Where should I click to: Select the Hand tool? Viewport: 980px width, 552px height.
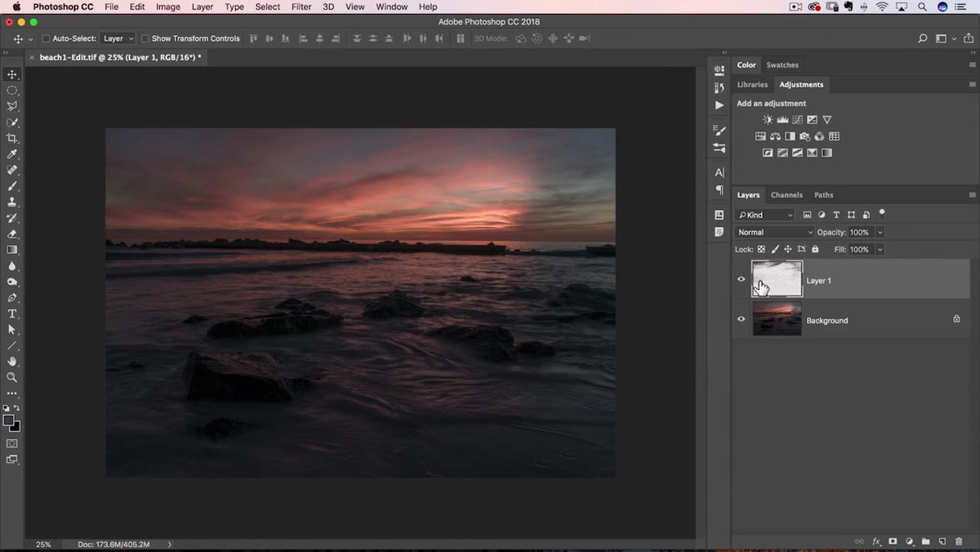click(x=12, y=362)
